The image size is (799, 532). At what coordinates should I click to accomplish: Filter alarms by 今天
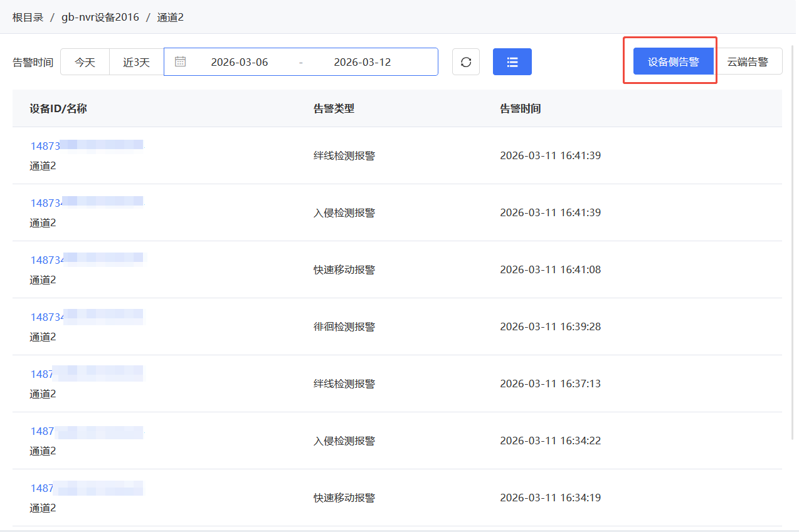pos(85,62)
